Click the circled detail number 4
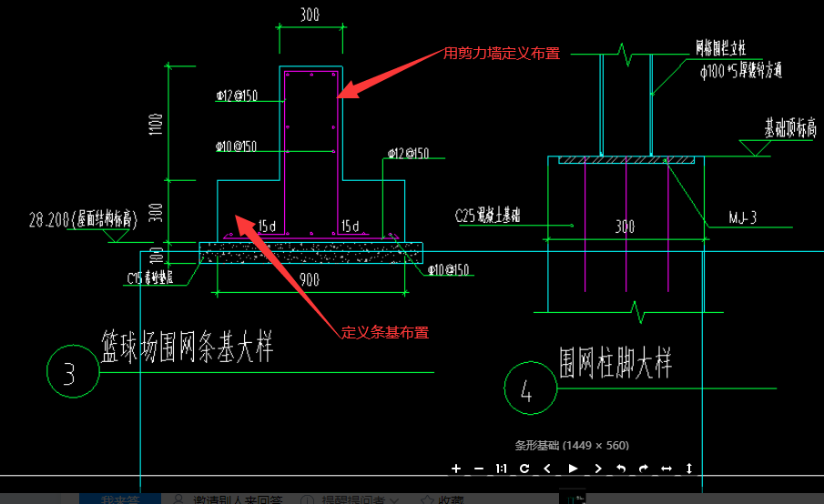This screenshot has height=504, width=824. [530, 388]
